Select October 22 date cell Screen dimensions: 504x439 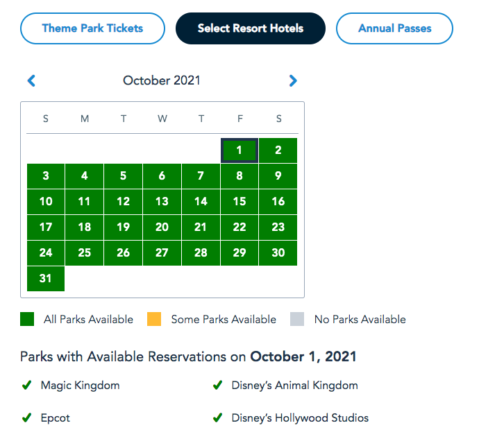(x=240, y=227)
